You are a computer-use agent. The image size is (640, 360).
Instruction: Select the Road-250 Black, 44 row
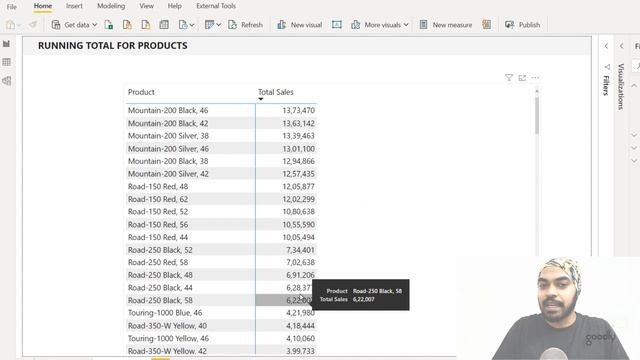[x=221, y=288]
